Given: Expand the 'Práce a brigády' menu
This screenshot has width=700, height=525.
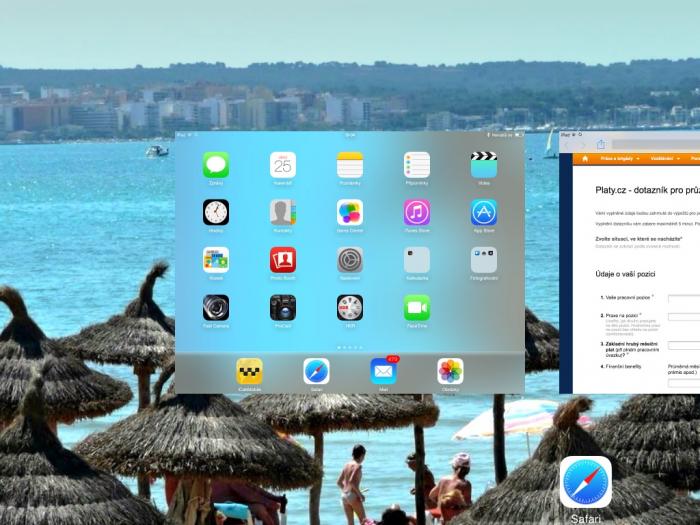Looking at the screenshot, I should click(620, 158).
